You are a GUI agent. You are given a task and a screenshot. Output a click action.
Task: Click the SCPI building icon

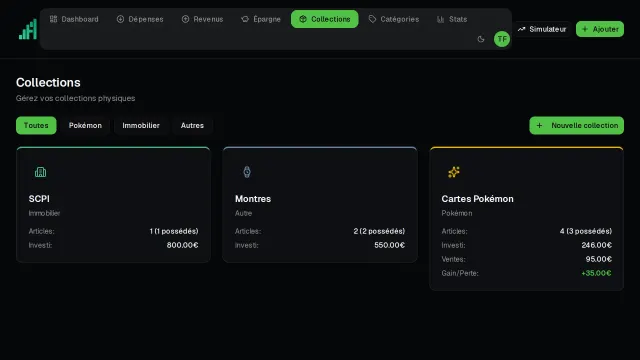[40, 172]
